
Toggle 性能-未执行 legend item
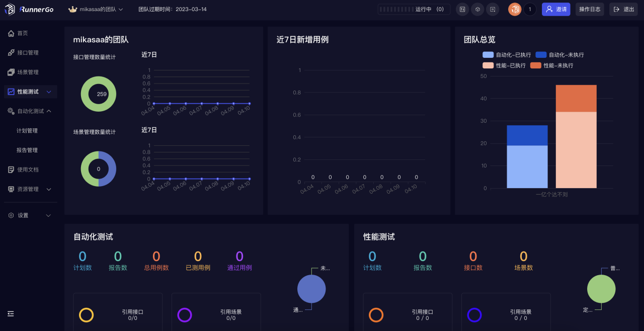click(x=551, y=65)
